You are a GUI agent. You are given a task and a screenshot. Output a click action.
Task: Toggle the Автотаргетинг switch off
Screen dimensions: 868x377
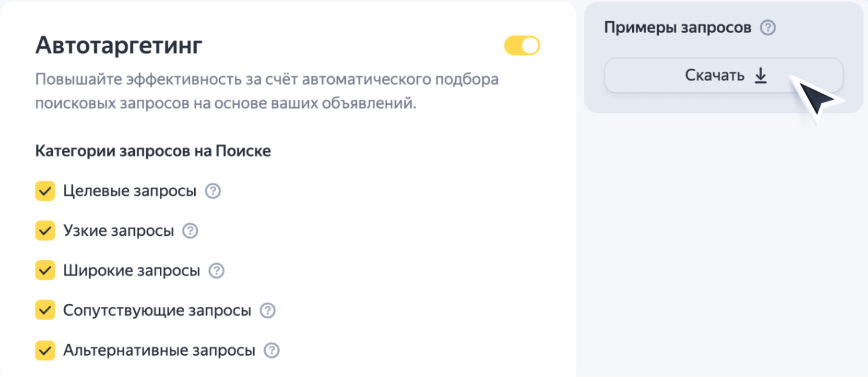pos(522,46)
